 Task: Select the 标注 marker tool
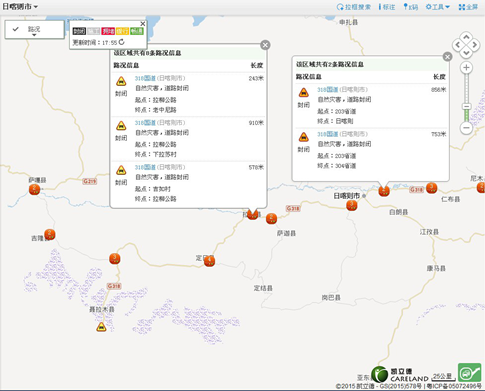[387, 7]
